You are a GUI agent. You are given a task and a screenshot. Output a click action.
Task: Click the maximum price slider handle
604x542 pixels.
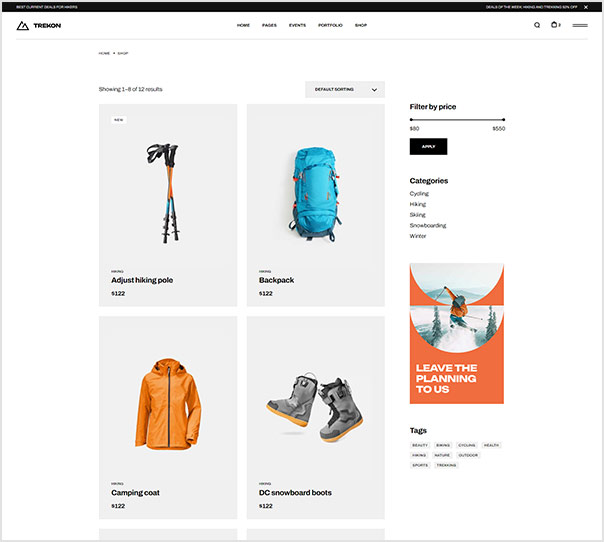coord(504,119)
